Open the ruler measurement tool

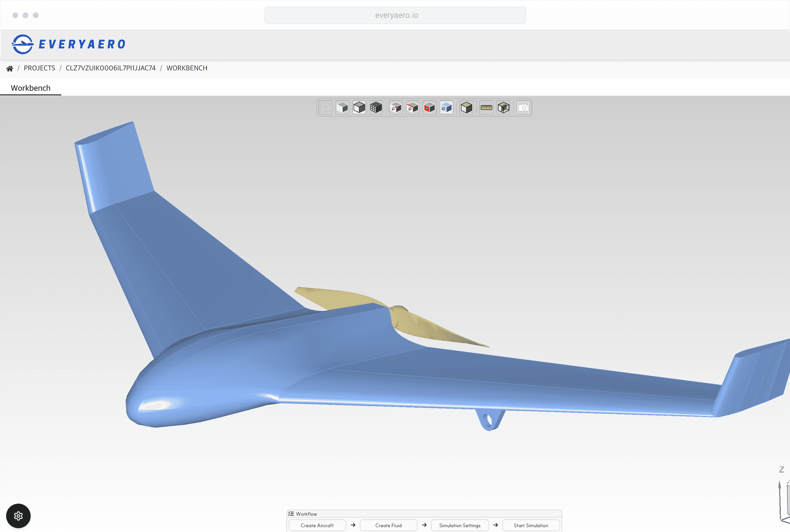coord(486,108)
